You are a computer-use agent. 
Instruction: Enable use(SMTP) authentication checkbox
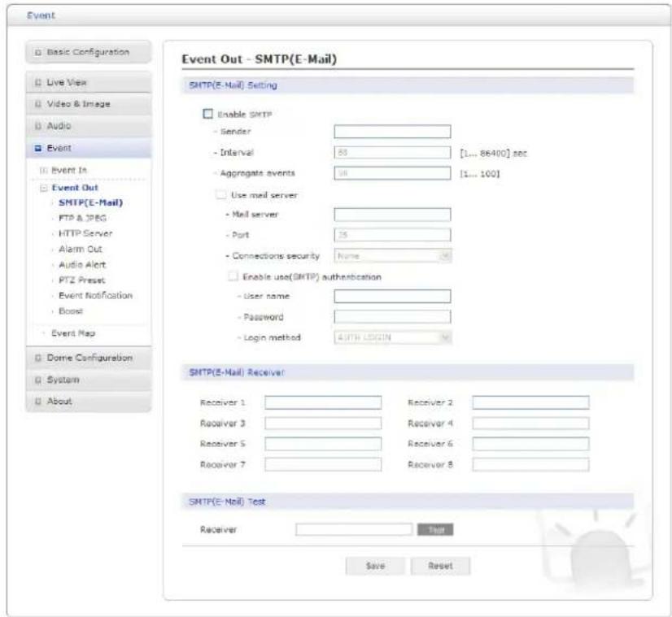point(233,276)
